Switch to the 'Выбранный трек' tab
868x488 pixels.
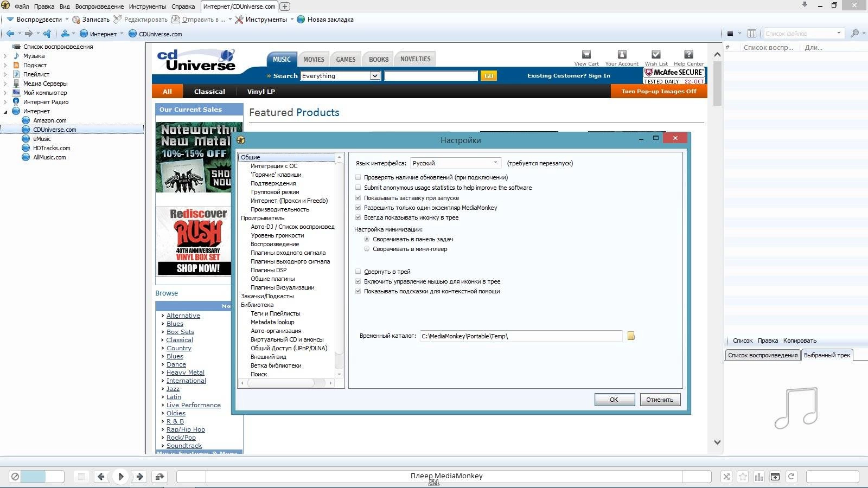pos(827,355)
